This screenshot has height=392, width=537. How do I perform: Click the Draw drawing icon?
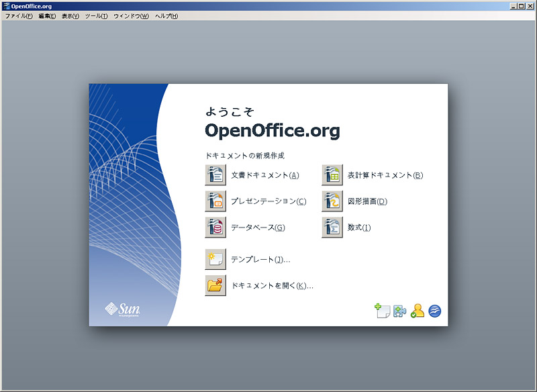(x=332, y=201)
